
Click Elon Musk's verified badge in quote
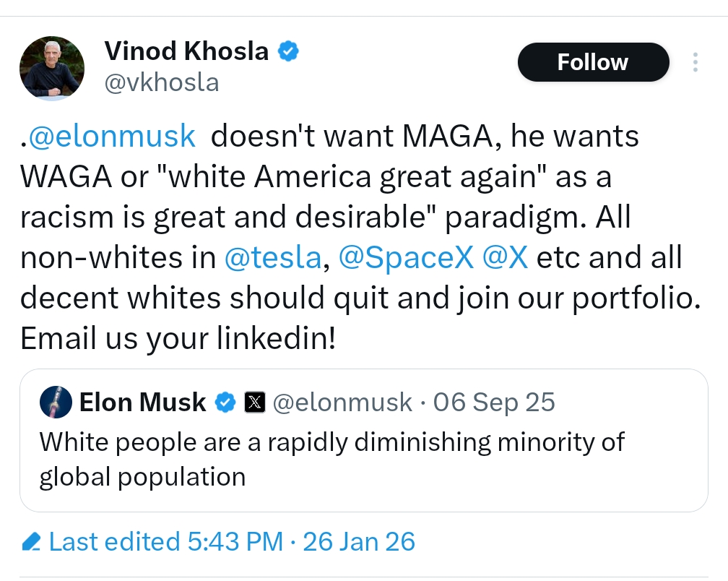pos(225,403)
